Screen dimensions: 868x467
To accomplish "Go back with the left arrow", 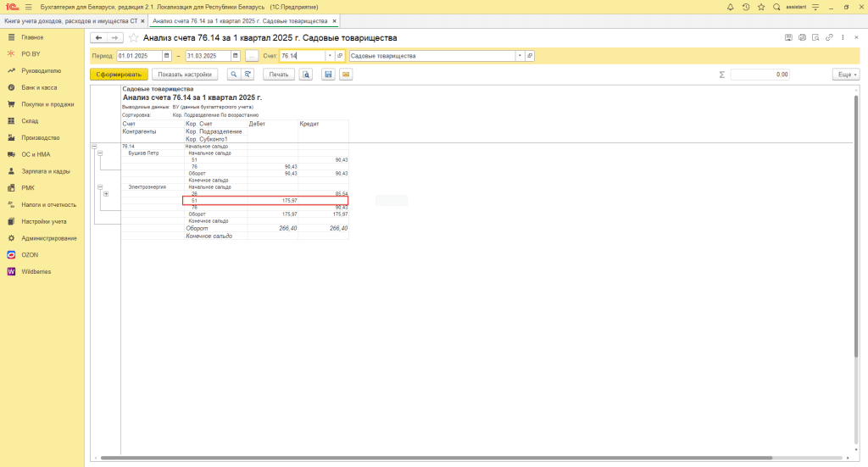I will coord(98,37).
